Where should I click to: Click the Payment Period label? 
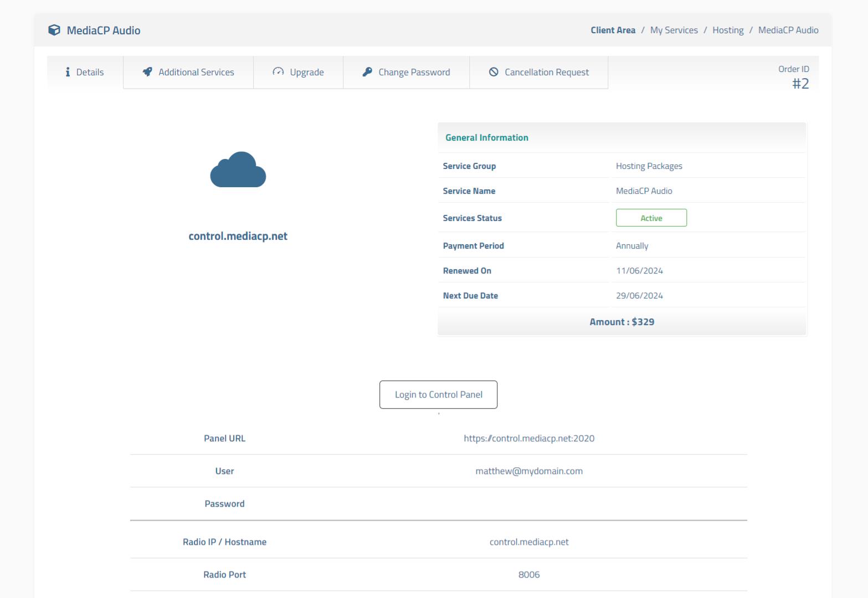(473, 246)
